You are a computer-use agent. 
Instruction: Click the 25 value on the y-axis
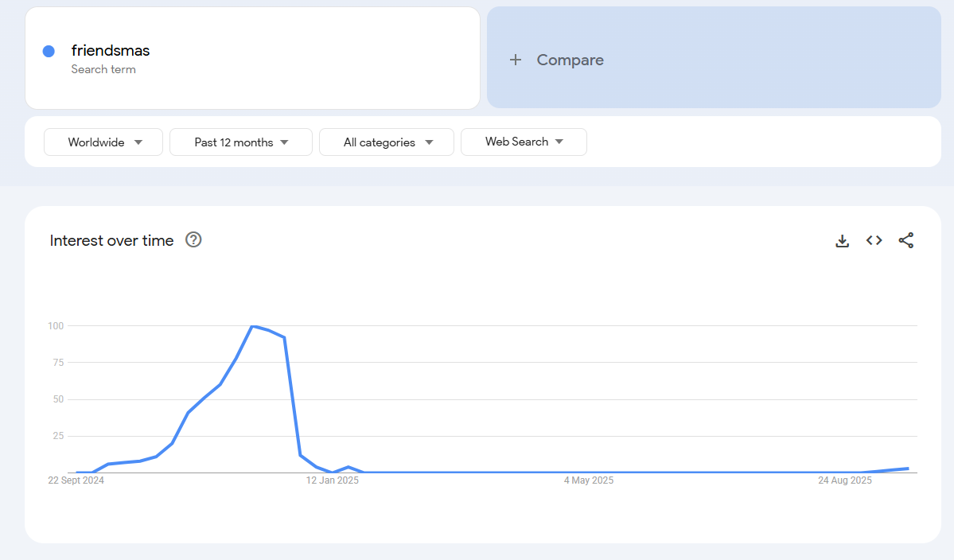click(58, 436)
